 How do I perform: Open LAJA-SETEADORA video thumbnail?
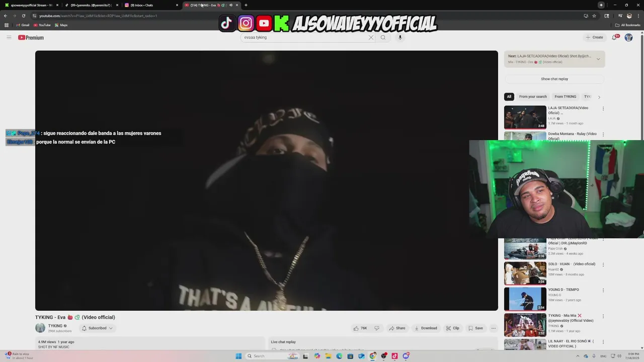(x=525, y=117)
